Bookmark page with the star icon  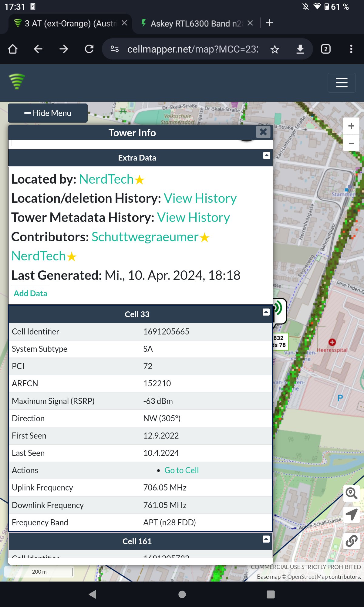point(275,49)
